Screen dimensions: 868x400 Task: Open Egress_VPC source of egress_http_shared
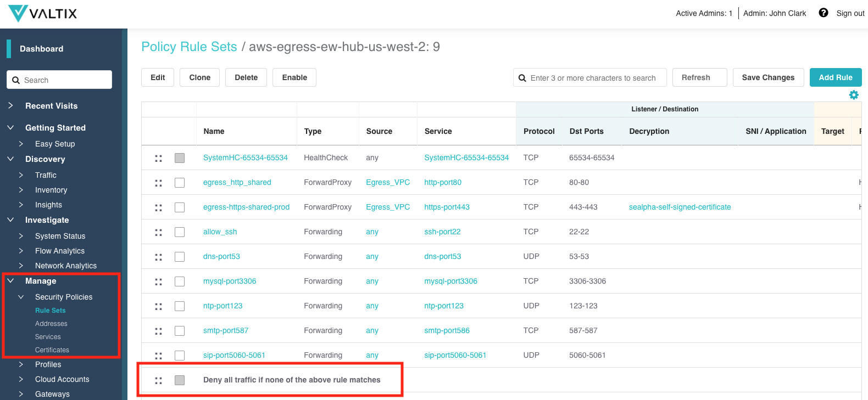[x=388, y=182]
